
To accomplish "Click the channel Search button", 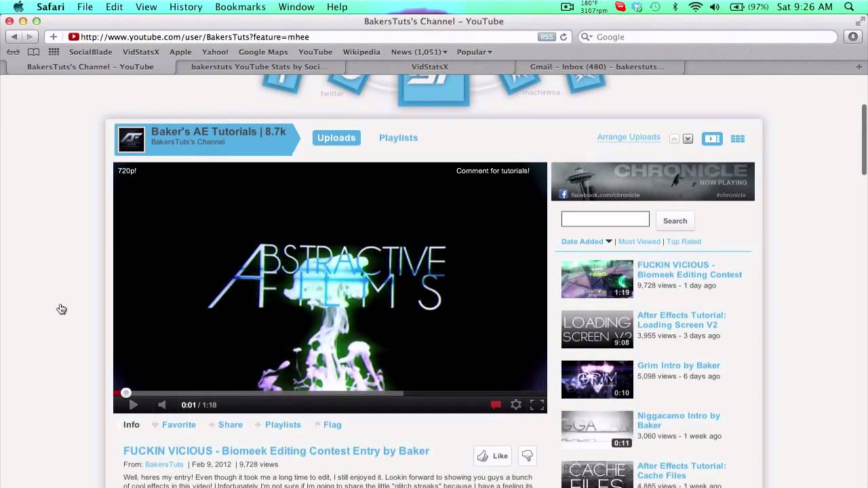I will 675,221.
